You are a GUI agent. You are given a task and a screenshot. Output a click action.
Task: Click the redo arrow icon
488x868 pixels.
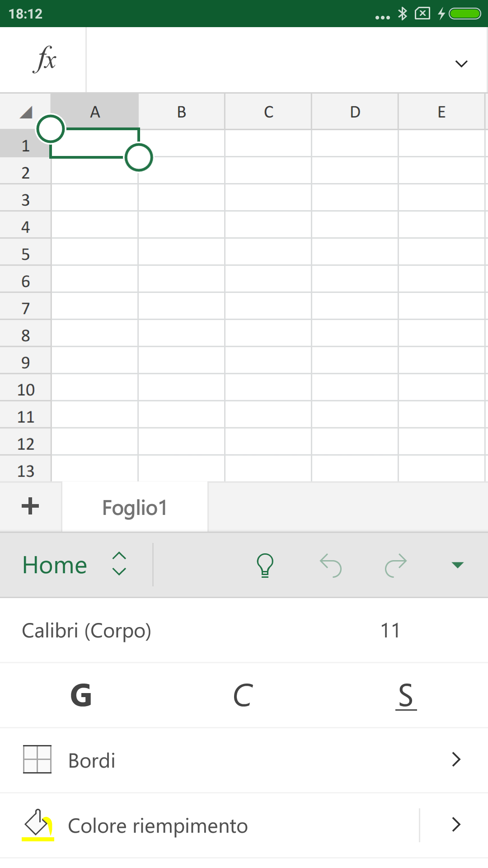pos(396,565)
